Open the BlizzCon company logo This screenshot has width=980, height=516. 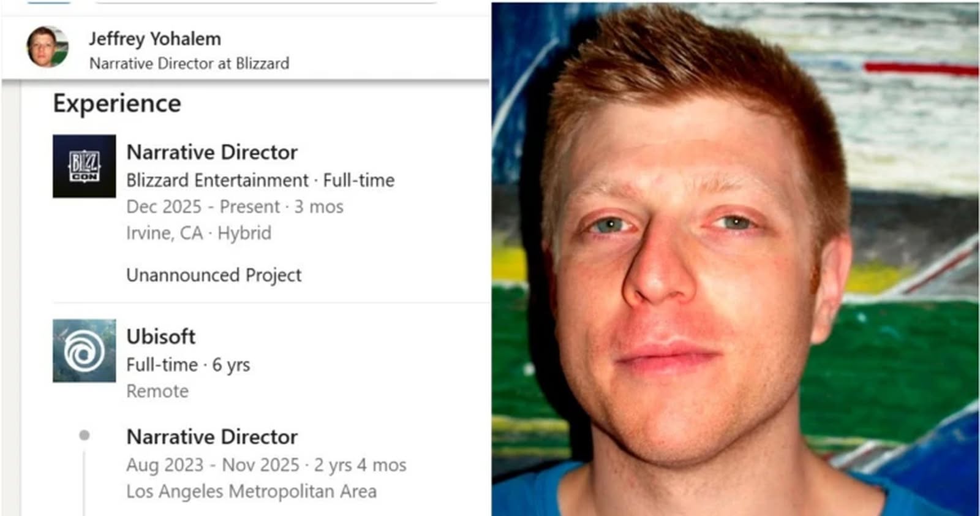(84, 166)
